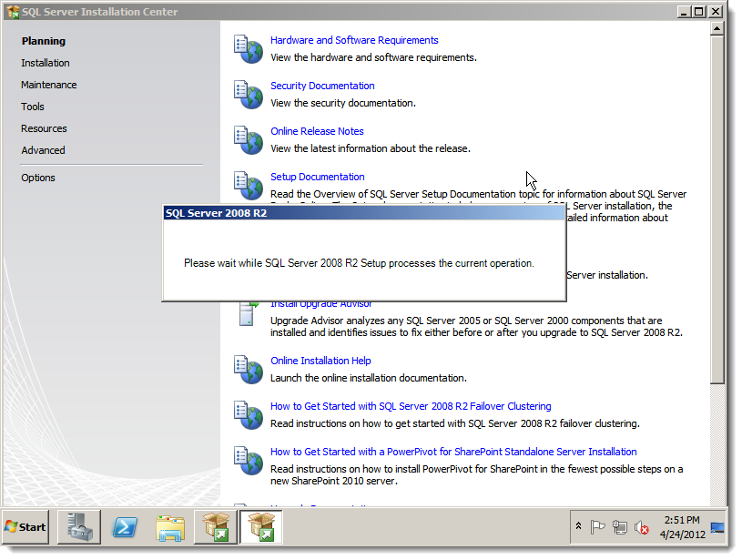Open the Action Center flag icon
Screen dimensions: 742x560
pyautogui.click(x=597, y=527)
